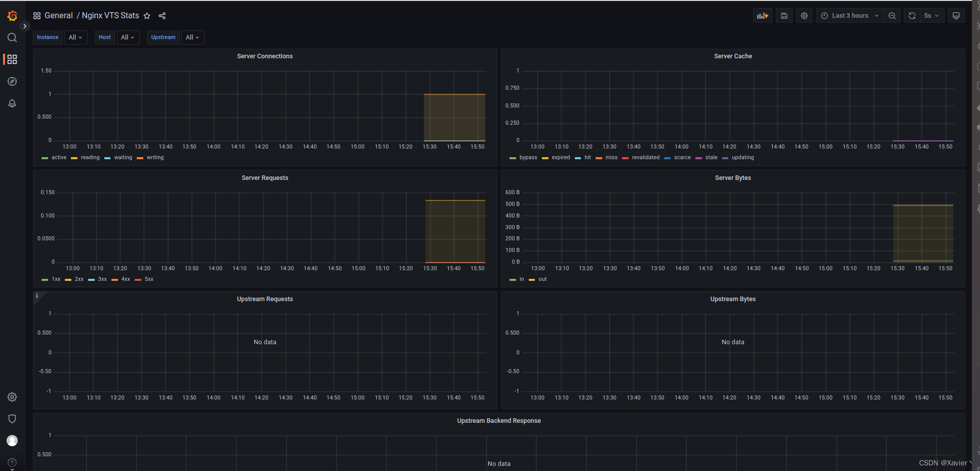Open the Grafana home logo
Screen dimensions: 980x471
tap(12, 16)
